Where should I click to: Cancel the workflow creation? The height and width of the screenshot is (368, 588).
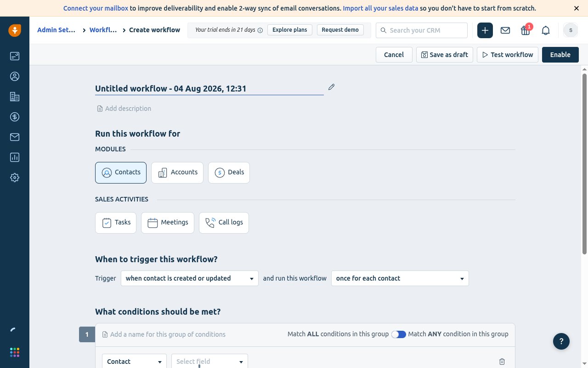(x=394, y=55)
